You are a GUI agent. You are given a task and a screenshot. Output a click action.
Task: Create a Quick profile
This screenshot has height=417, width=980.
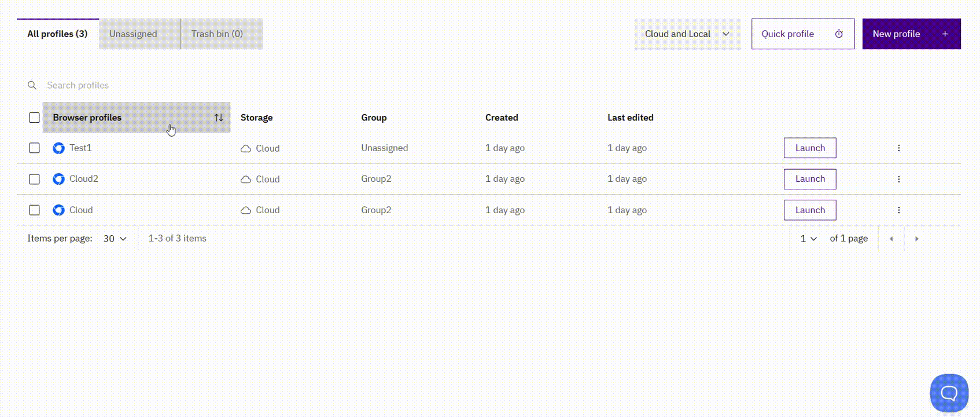pyautogui.click(x=803, y=34)
